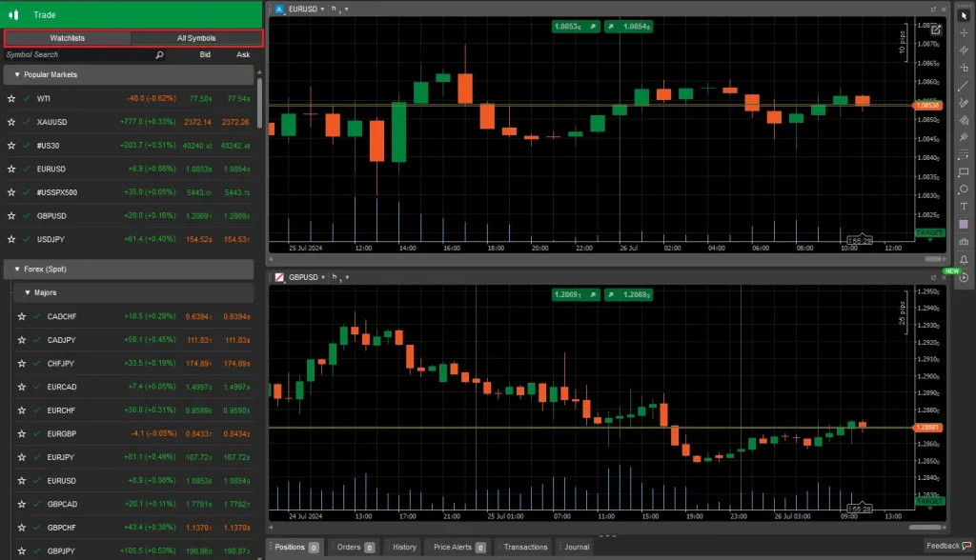The width and height of the screenshot is (976, 560).
Task: Toggle favorite star for XAUUSD
Action: coord(11,122)
